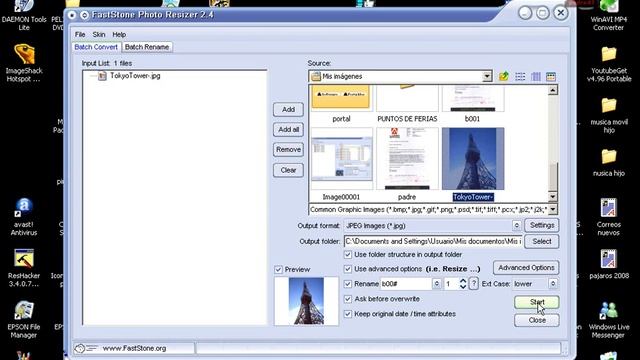640x360 pixels.
Task: Select the Image00001 thumbnail
Action: tap(342, 159)
